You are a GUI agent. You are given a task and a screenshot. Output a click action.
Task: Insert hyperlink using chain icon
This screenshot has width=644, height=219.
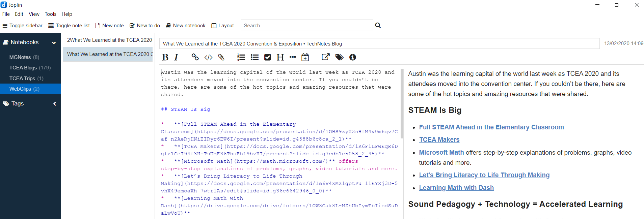[195, 57]
